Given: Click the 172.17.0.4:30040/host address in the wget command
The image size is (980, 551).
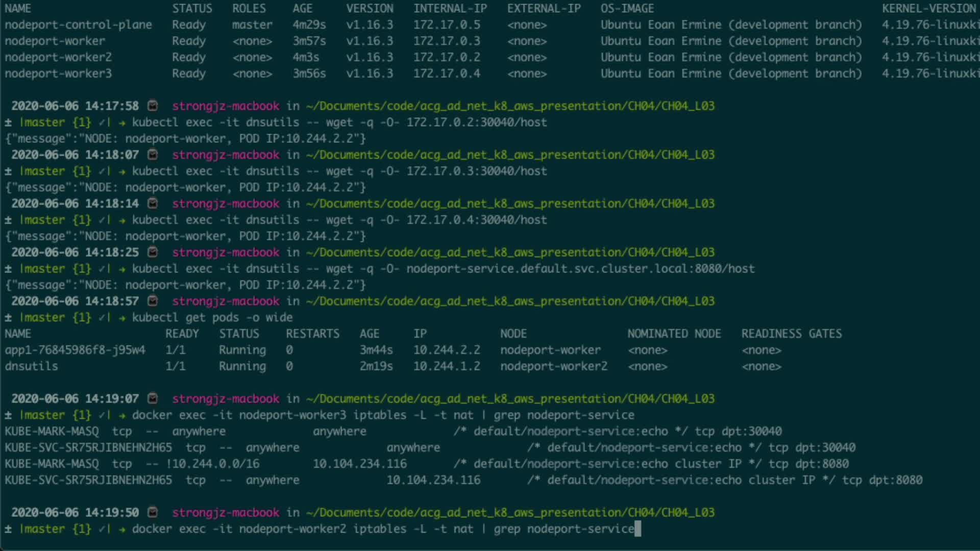Looking at the screenshot, I should [476, 220].
